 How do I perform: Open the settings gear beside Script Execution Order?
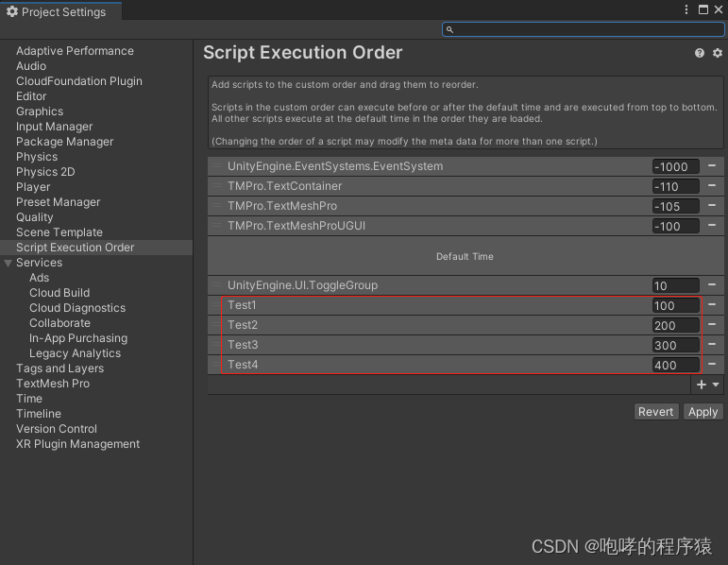[x=718, y=53]
